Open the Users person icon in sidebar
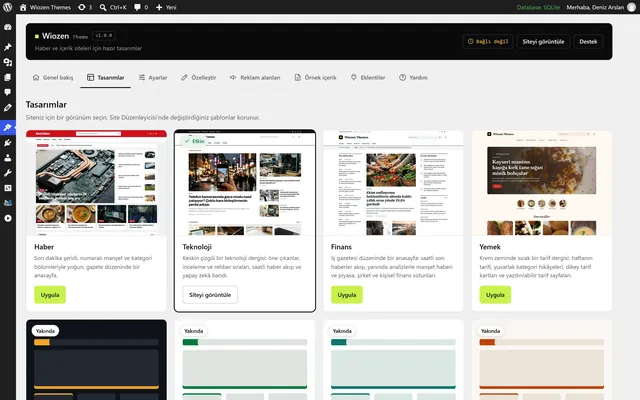Image resolution: width=640 pixels, height=400 pixels. (8, 158)
